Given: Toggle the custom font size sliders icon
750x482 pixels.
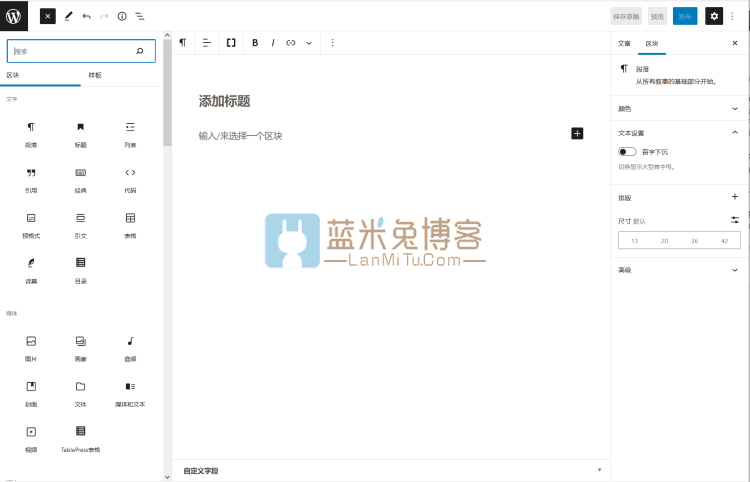Looking at the screenshot, I should (x=735, y=220).
